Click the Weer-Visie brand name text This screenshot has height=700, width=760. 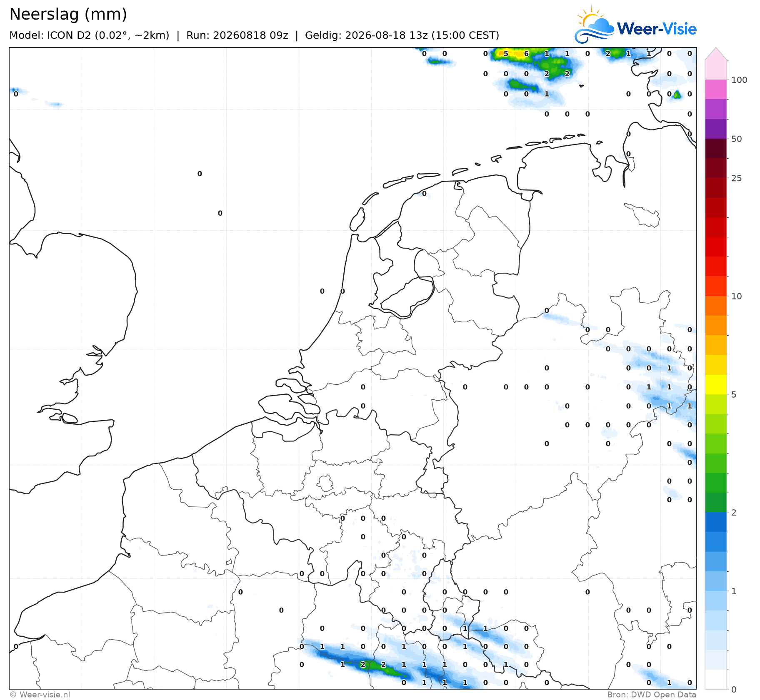[657, 29]
